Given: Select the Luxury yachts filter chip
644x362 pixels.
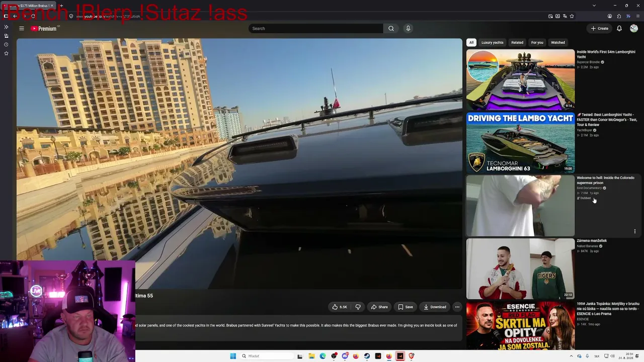Looking at the screenshot, I should 493,42.
